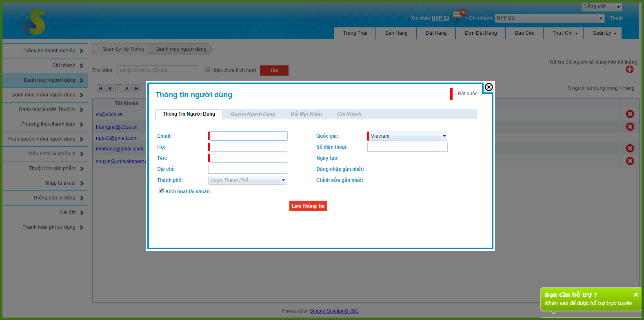Toggle Kích hoạt tài khoản checkbox
This screenshot has height=320, width=644.
161,191
